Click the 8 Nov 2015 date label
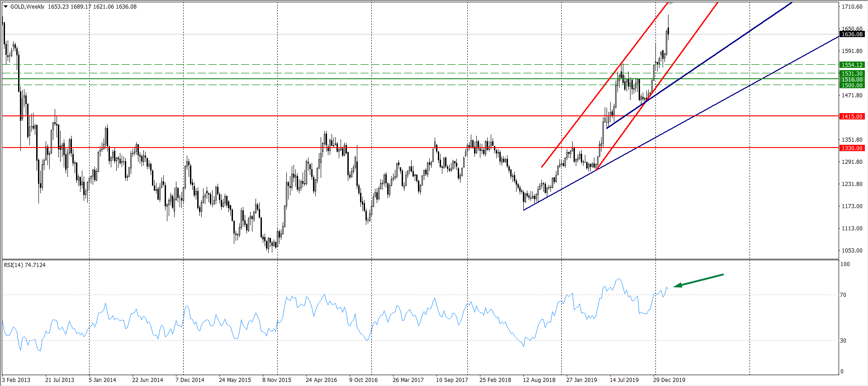The width and height of the screenshot is (868, 386). pos(277,380)
